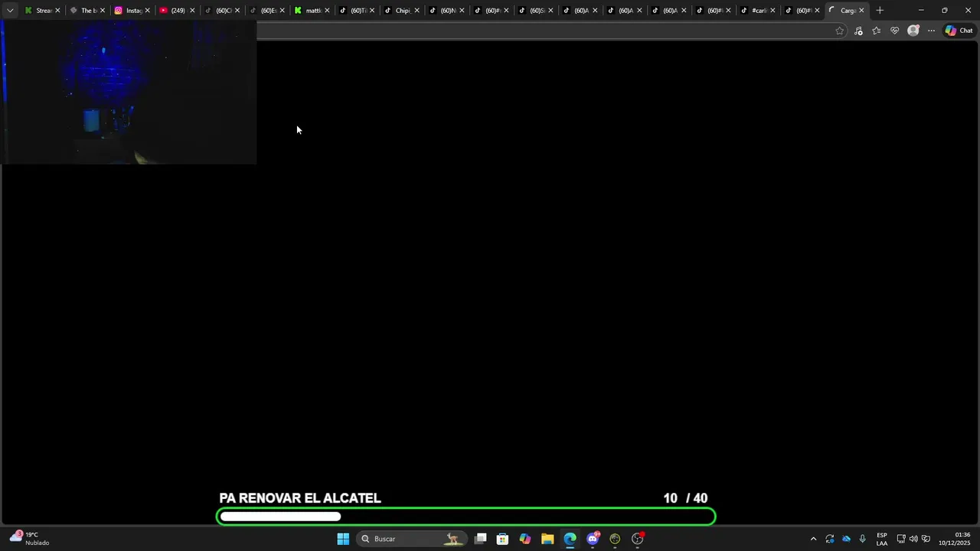Screen dimensions: 980x551
Task: Open the Edge profile avatar
Action: click(913, 31)
